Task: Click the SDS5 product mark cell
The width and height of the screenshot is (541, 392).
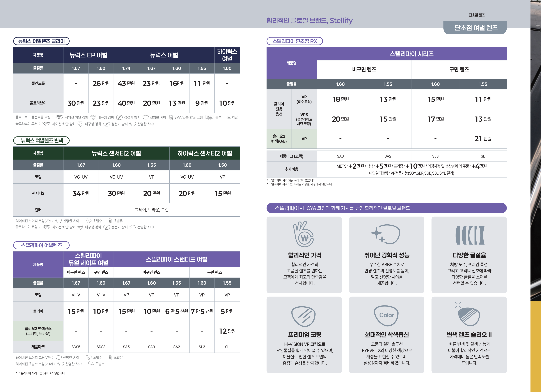Action: (76, 347)
